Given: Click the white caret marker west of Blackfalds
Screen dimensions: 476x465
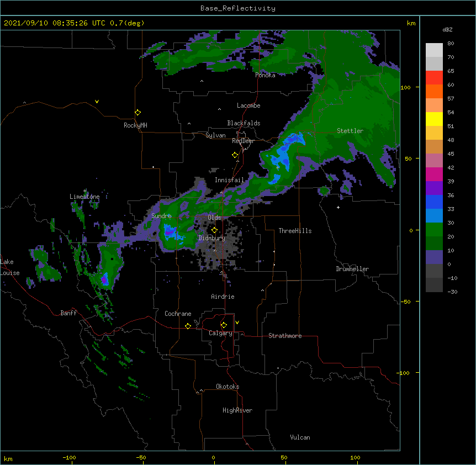Looking at the screenshot, I should 189,124.
